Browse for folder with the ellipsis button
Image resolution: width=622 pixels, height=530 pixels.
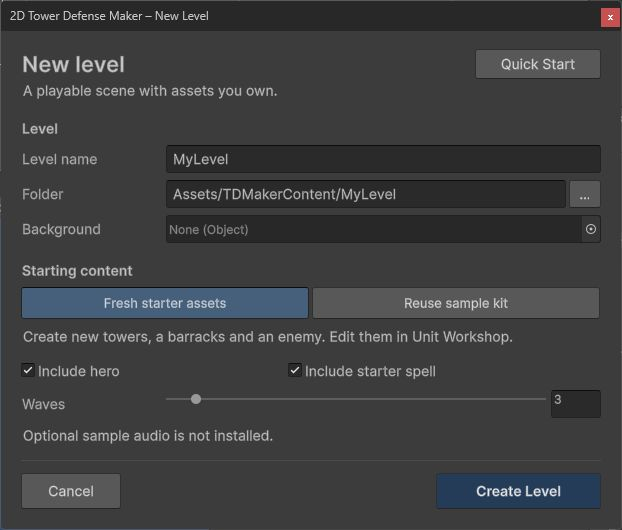click(x=585, y=194)
